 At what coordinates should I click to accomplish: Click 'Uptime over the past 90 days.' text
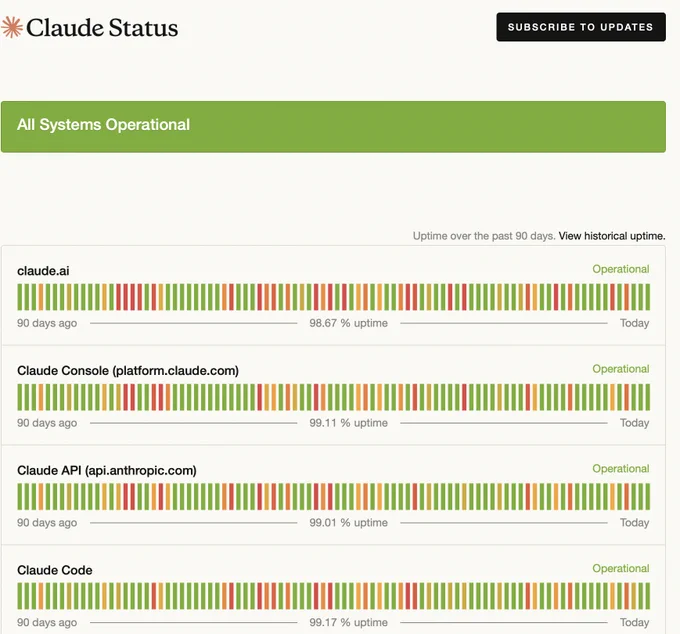(484, 236)
